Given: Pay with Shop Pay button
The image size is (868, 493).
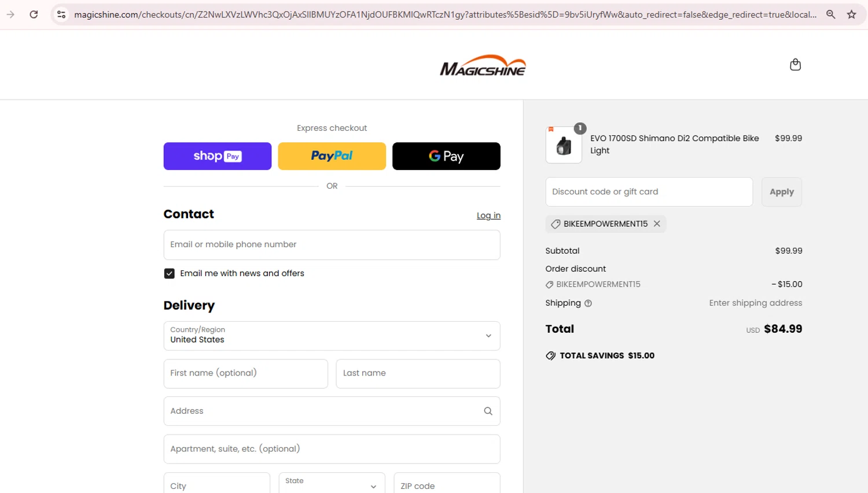Looking at the screenshot, I should pyautogui.click(x=217, y=156).
